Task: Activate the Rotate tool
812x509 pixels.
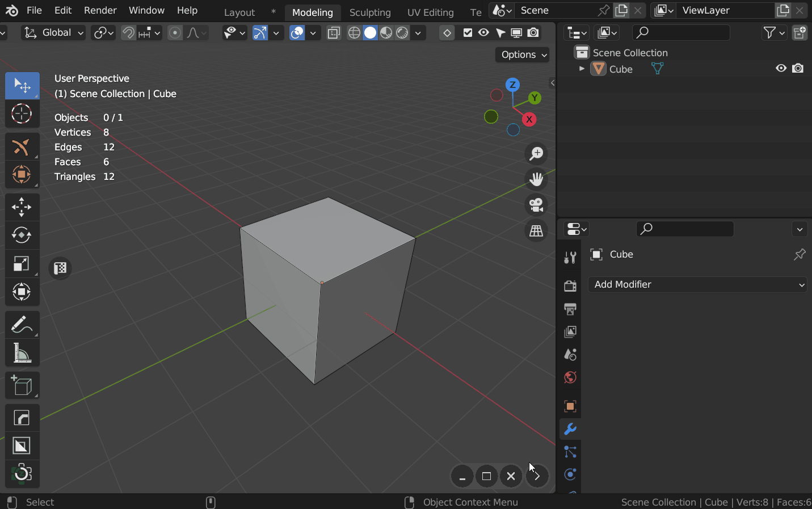Action: [x=22, y=235]
